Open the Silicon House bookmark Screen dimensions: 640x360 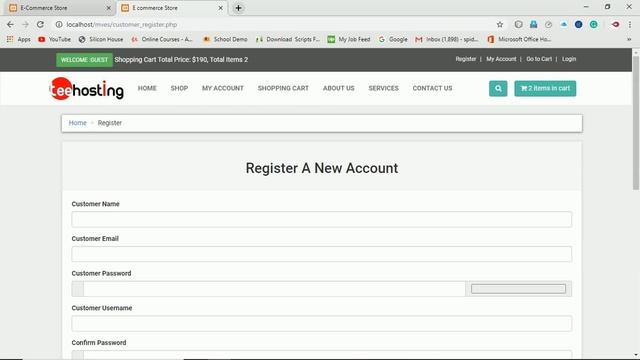point(101,39)
